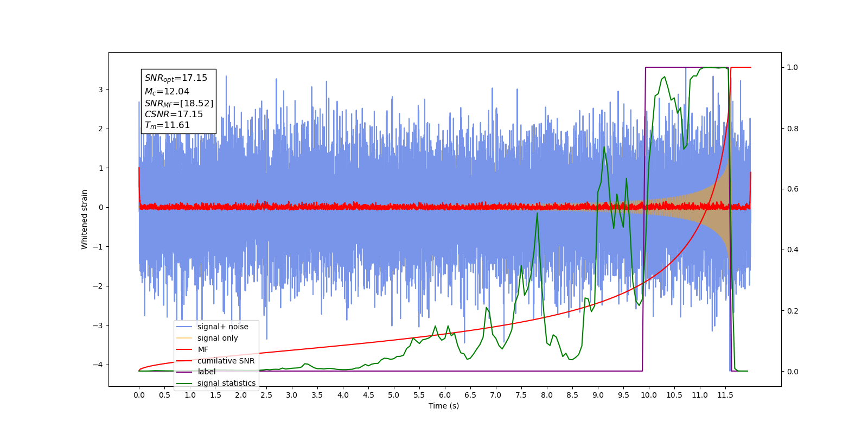
Task: Click the right y-axis tick label 1.0
Action: tap(793, 67)
